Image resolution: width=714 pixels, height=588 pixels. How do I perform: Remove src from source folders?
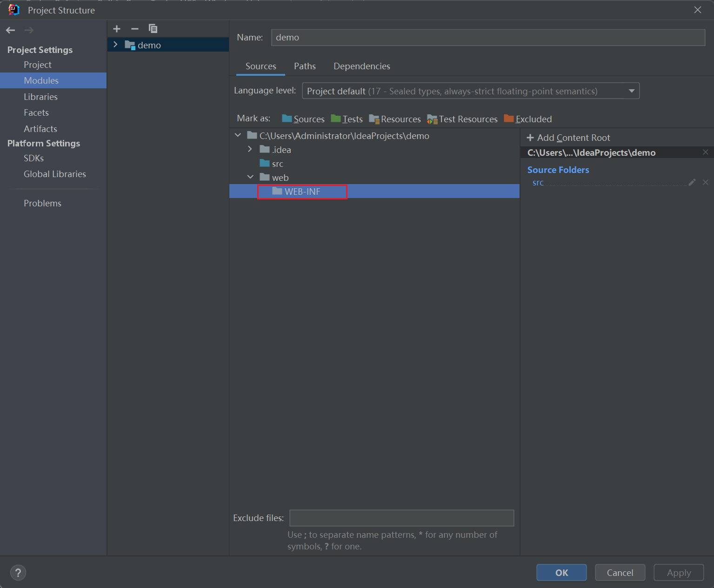click(x=706, y=182)
